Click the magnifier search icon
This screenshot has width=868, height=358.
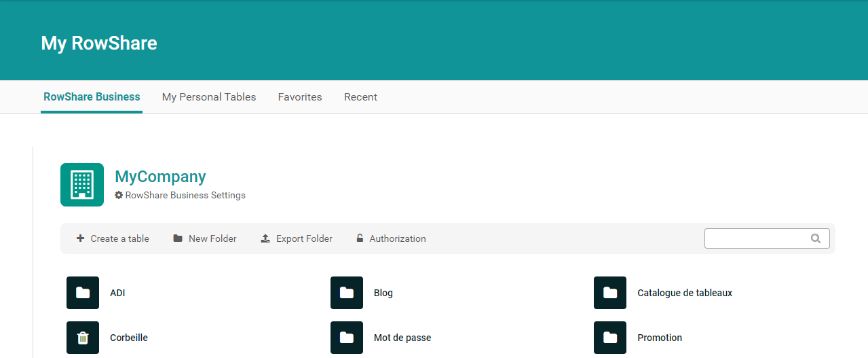tap(815, 238)
